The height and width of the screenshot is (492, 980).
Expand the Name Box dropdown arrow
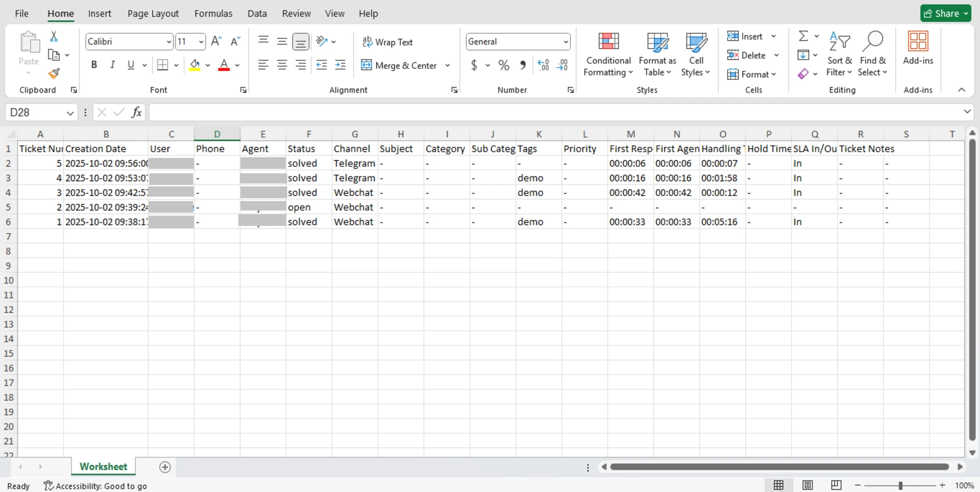coord(70,113)
